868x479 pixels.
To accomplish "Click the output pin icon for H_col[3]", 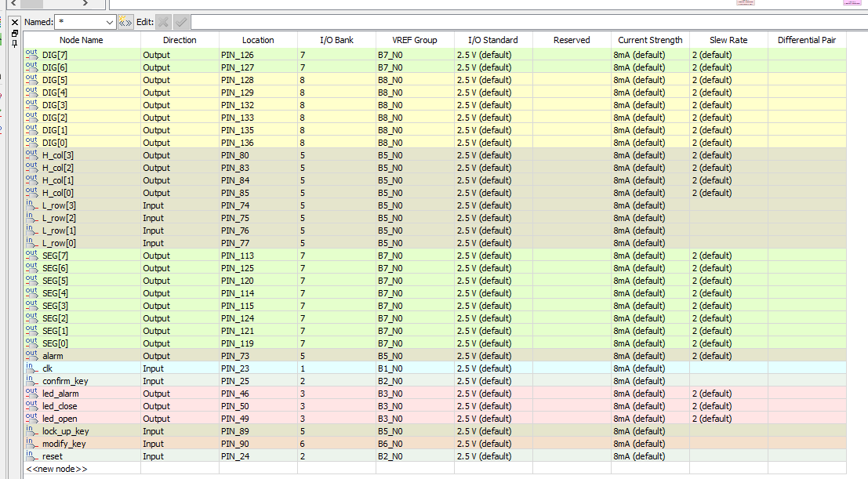I will 31,154.
